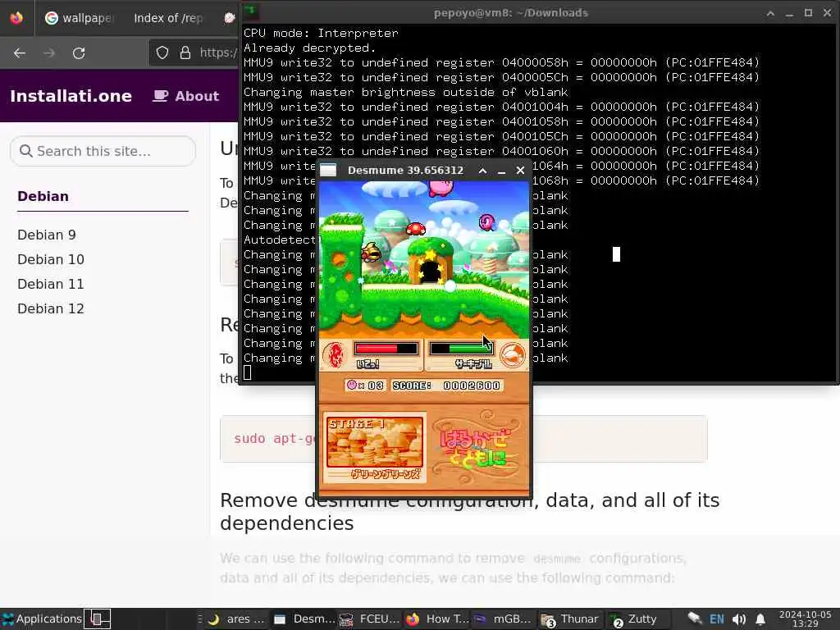Open the Firefox logo tab button
840x630 pixels.
[x=16, y=18]
